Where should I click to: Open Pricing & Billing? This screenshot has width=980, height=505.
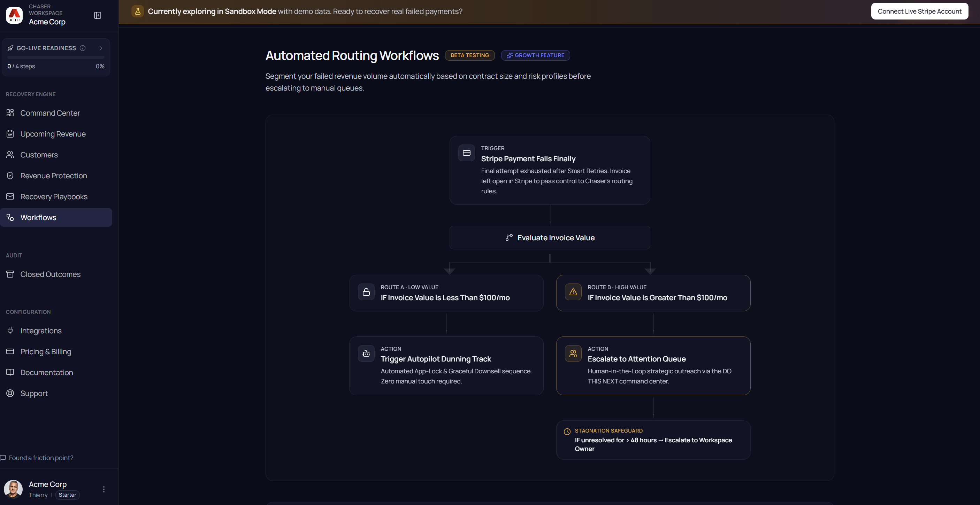56,352
